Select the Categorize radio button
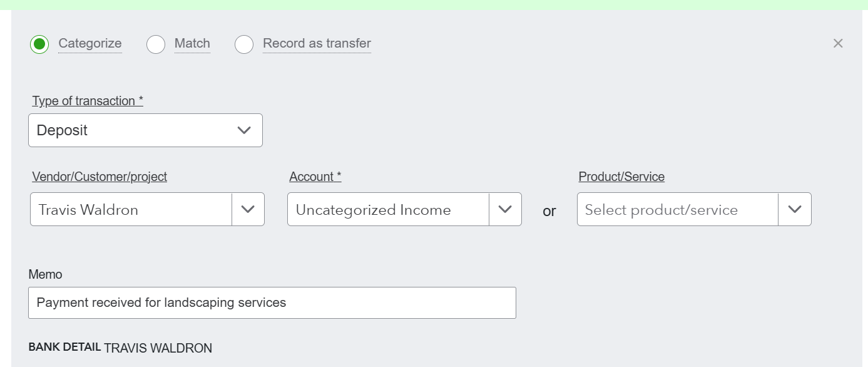 coord(39,44)
